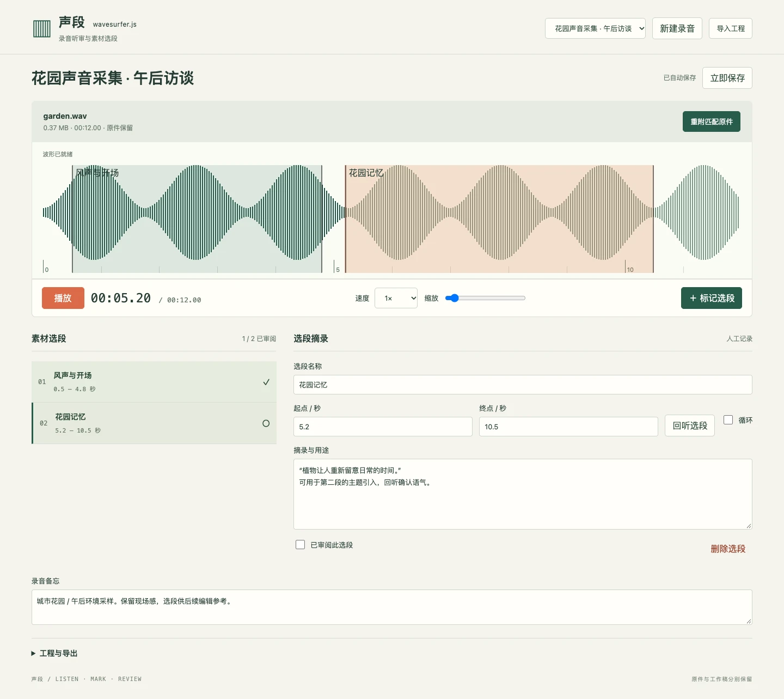Click the checkmark on 风声与开场 segment

click(x=266, y=382)
